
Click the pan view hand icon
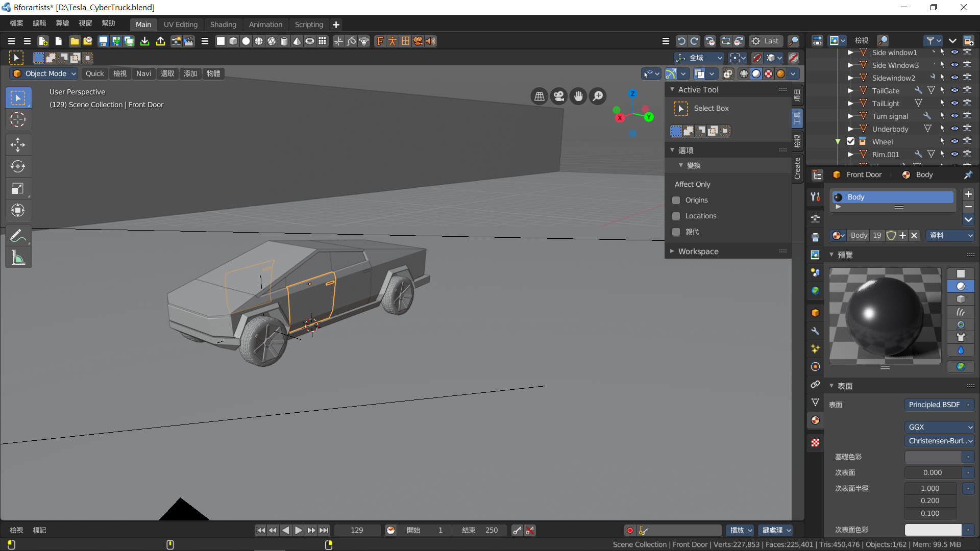(578, 96)
